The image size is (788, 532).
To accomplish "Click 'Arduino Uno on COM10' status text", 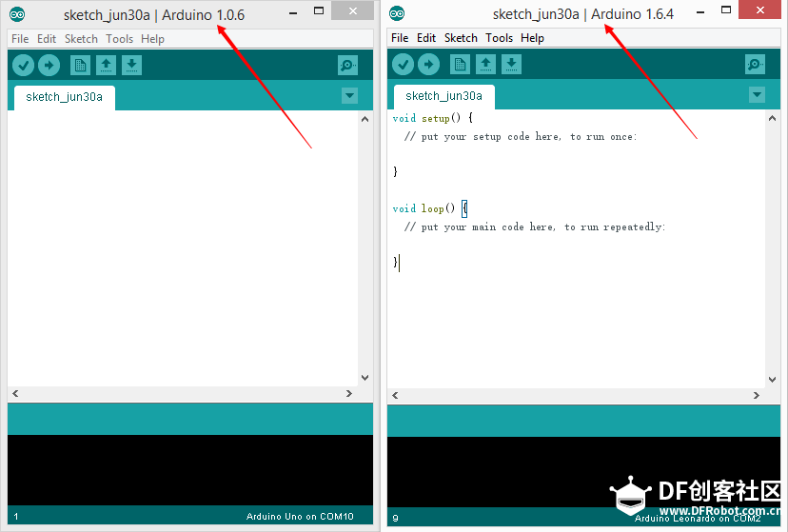I will click(300, 517).
